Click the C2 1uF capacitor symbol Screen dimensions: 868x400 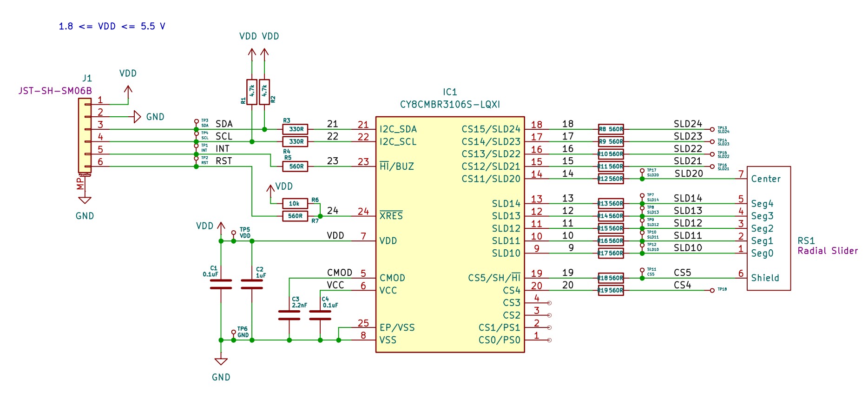click(252, 284)
